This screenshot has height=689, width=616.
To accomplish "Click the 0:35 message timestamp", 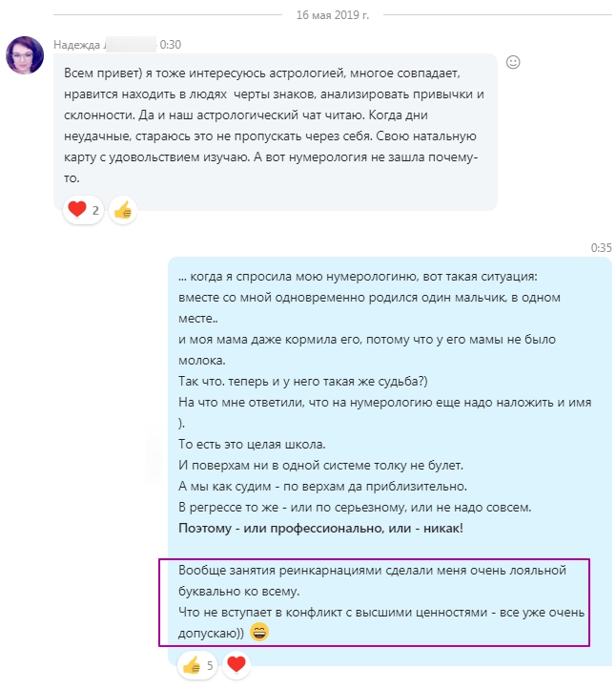I will (601, 247).
